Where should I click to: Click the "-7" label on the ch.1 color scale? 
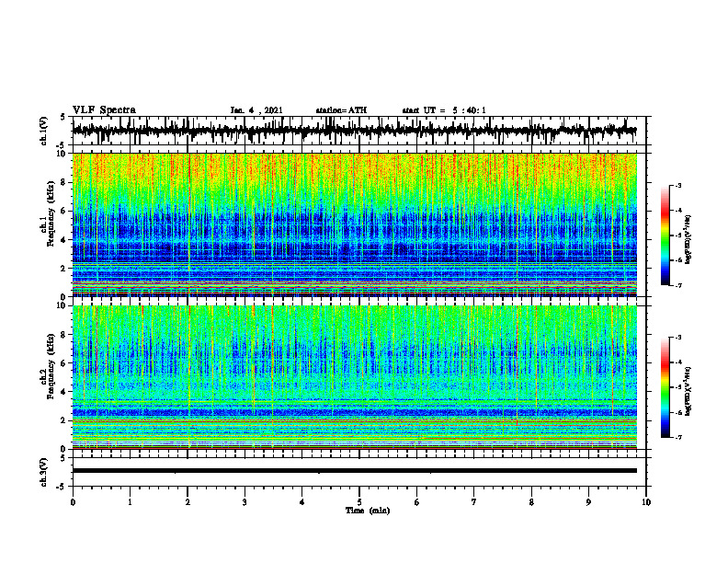pos(678,285)
